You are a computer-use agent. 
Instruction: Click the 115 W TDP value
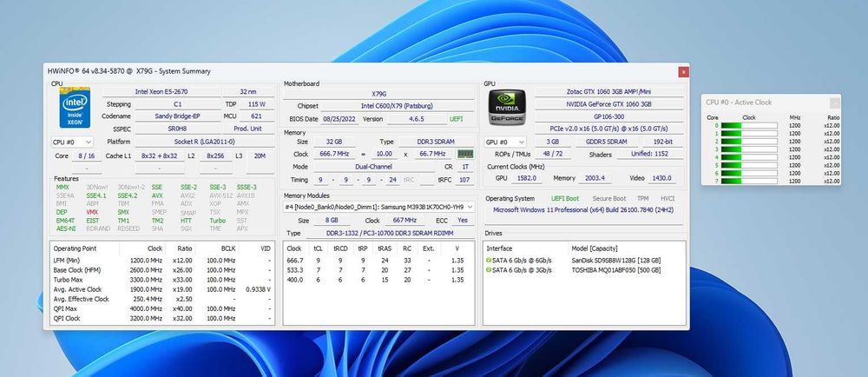[257, 104]
